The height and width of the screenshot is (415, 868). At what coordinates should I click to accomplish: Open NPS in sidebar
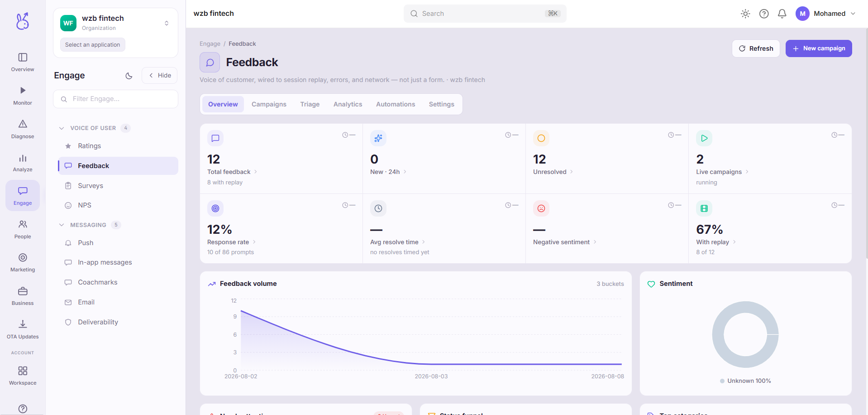(x=118, y=205)
